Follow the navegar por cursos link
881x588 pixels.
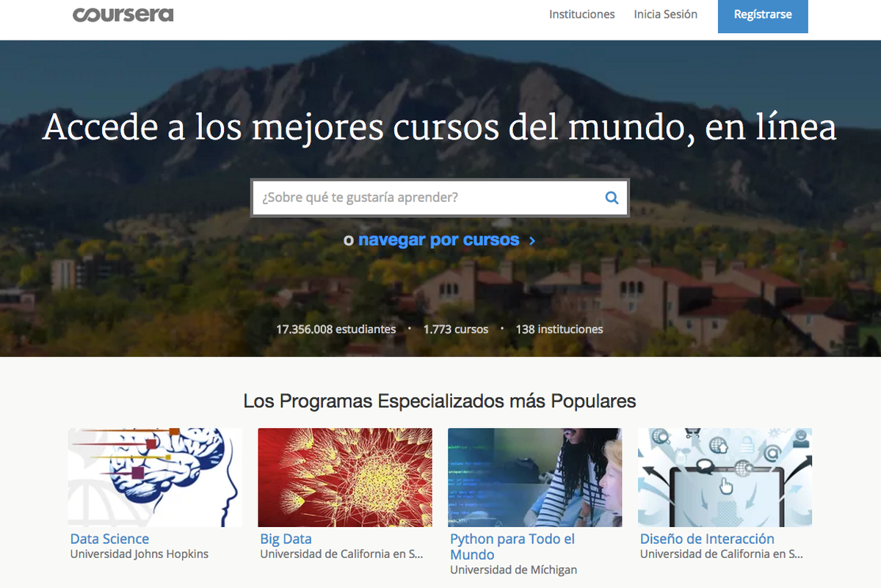pyautogui.click(x=439, y=240)
